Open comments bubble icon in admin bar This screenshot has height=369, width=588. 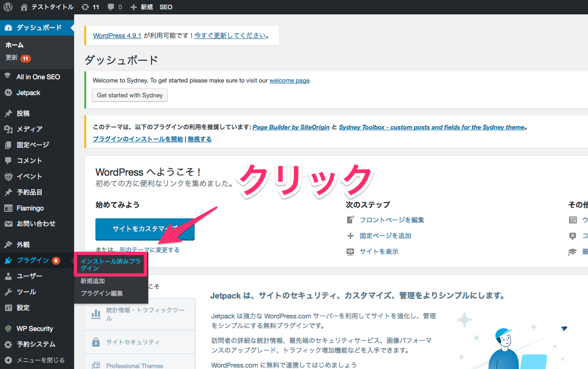click(x=111, y=7)
